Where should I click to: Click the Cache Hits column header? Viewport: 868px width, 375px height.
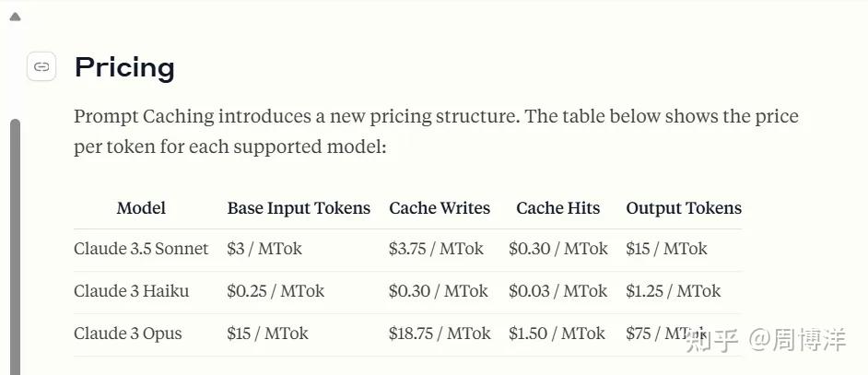(557, 208)
